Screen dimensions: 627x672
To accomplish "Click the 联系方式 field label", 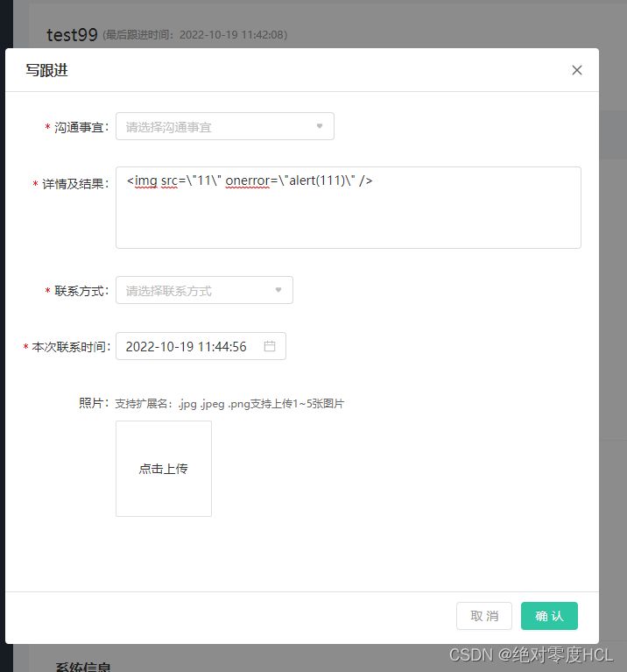I will click(81, 291).
